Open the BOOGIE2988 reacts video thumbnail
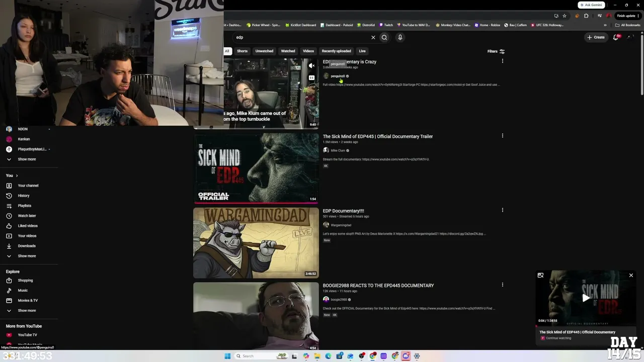The height and width of the screenshot is (362, 644). click(256, 316)
